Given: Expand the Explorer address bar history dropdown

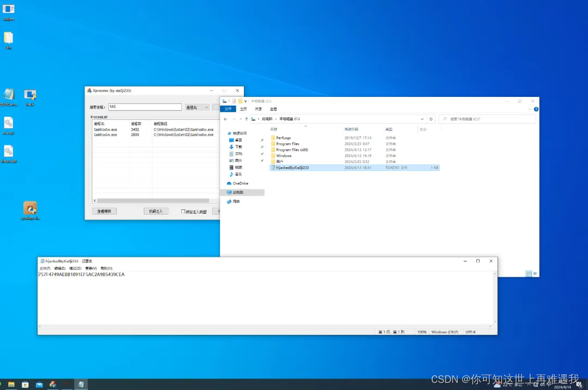Looking at the screenshot, I should pyautogui.click(x=422, y=119).
